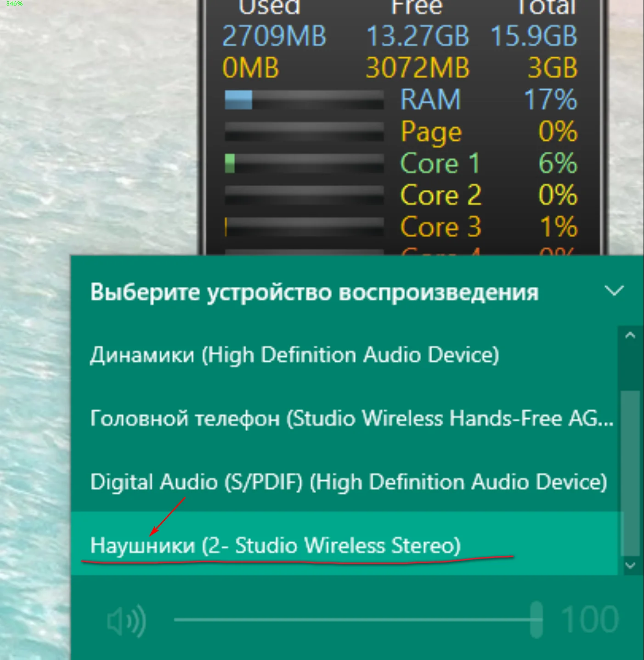Image resolution: width=644 pixels, height=660 pixels.
Task: Select Наушники (2- Studio Wireless Stereo)
Action: point(345,544)
